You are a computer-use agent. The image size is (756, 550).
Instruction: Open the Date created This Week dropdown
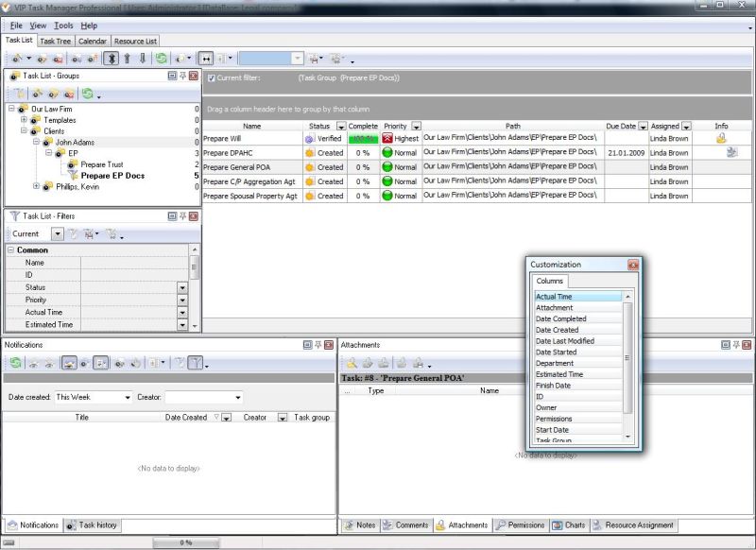pyautogui.click(x=128, y=398)
